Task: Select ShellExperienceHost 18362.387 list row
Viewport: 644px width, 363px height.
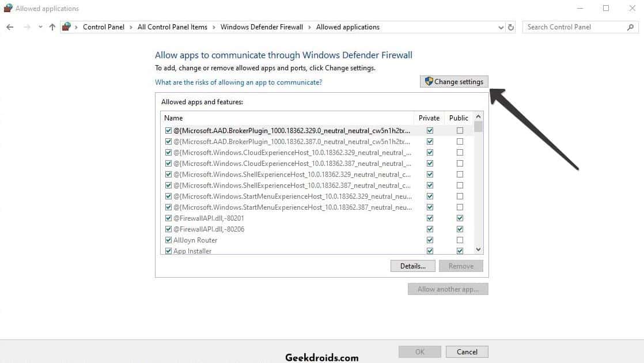Action: [x=317, y=185]
